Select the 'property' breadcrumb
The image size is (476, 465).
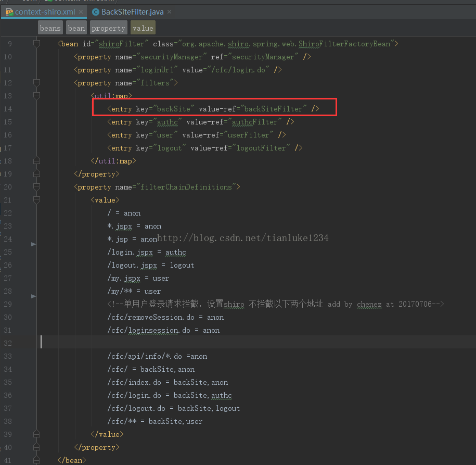pos(108,28)
